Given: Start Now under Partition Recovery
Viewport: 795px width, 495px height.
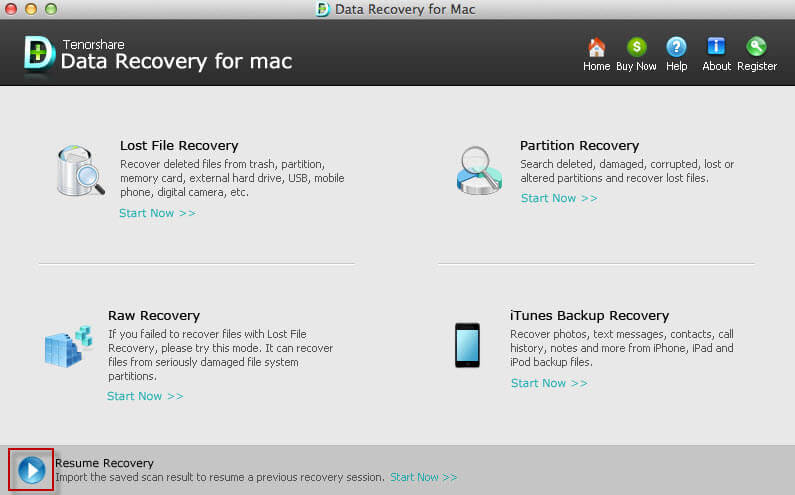Looking at the screenshot, I should (559, 198).
